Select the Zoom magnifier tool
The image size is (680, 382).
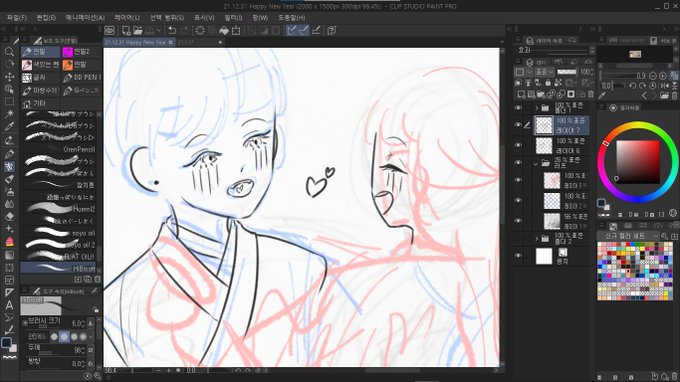[9, 52]
